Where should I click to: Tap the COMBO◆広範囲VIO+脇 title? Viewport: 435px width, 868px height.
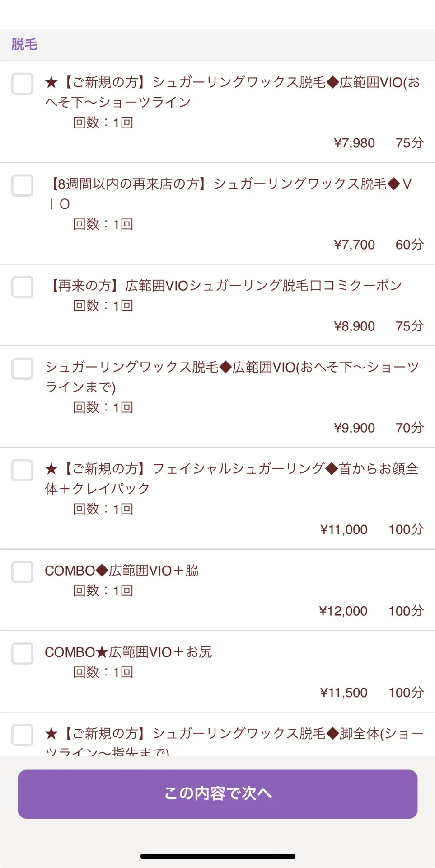pyautogui.click(x=122, y=571)
